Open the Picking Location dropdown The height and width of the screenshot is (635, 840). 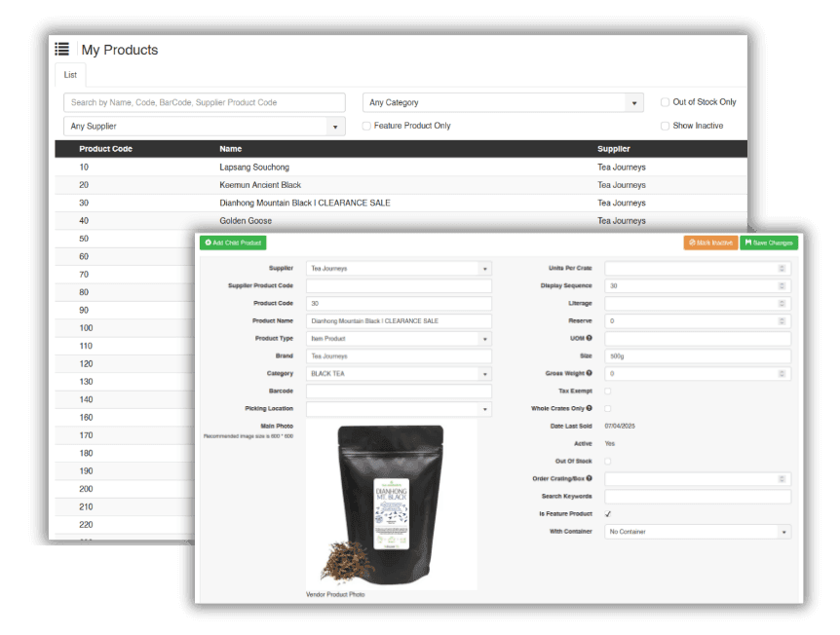coord(399,409)
